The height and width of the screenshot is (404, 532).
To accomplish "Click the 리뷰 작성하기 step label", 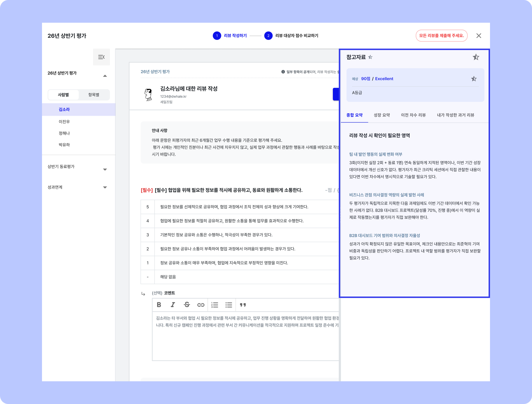I will pyautogui.click(x=235, y=36).
